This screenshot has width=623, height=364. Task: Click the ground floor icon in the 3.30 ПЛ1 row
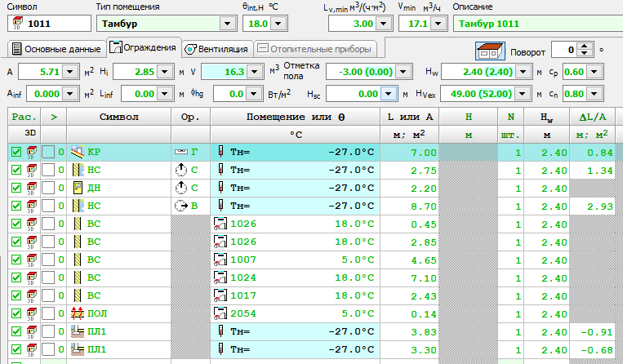tap(78, 349)
